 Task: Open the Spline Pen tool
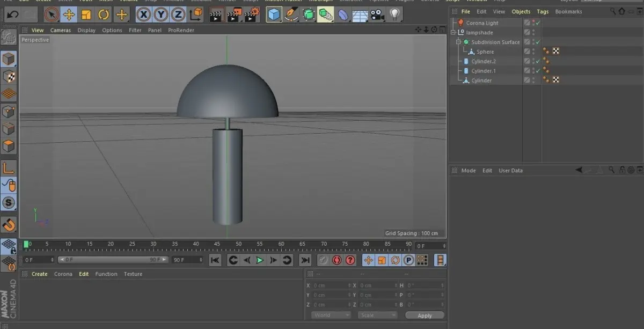tap(291, 14)
